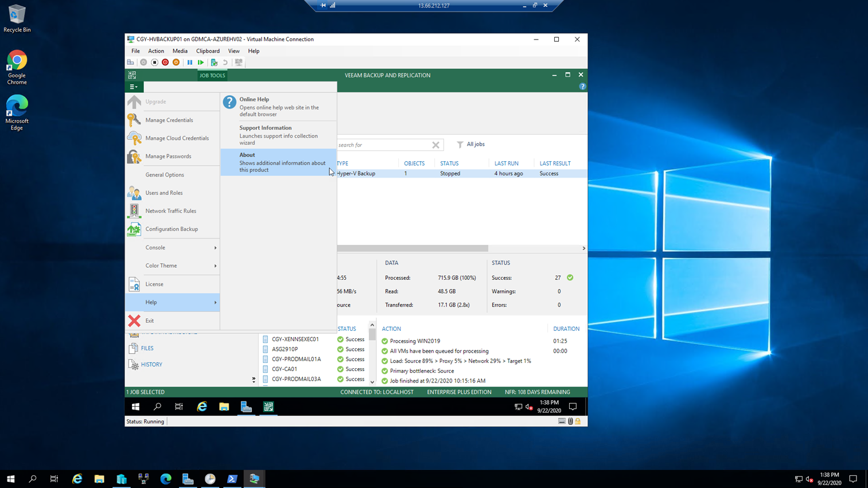Click the blue help question mark in Veeam

pyautogui.click(x=582, y=87)
